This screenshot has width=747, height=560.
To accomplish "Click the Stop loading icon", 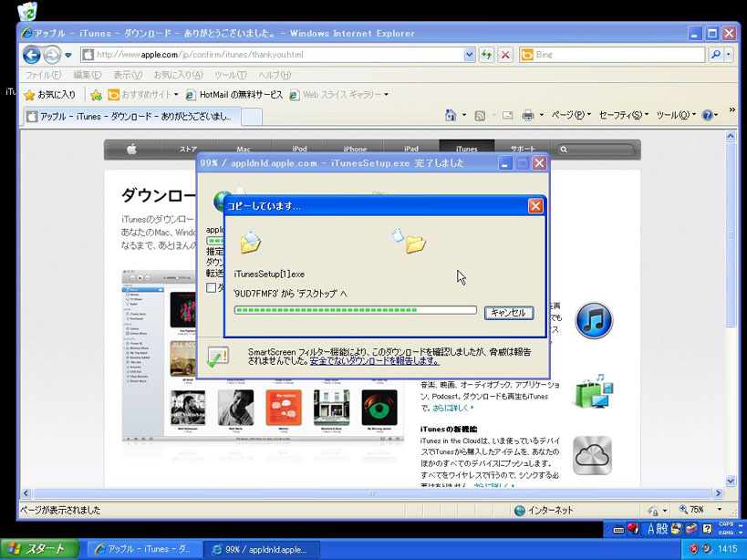I will click(x=505, y=55).
